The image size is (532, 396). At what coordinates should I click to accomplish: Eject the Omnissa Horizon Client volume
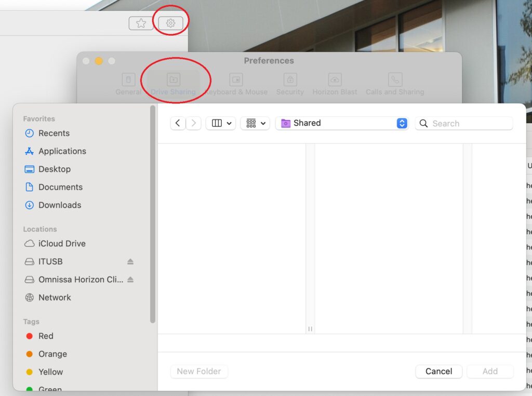tap(130, 280)
